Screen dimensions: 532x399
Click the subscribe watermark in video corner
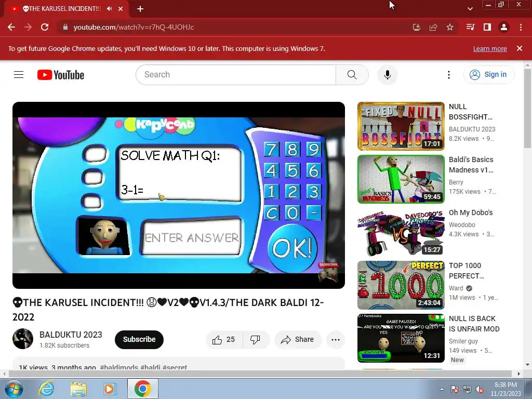pyautogui.click(x=328, y=271)
